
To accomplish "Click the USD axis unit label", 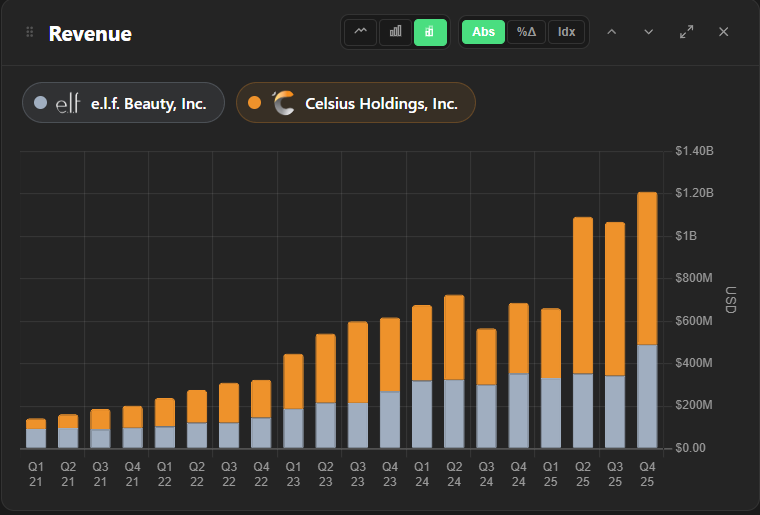I will (730, 299).
